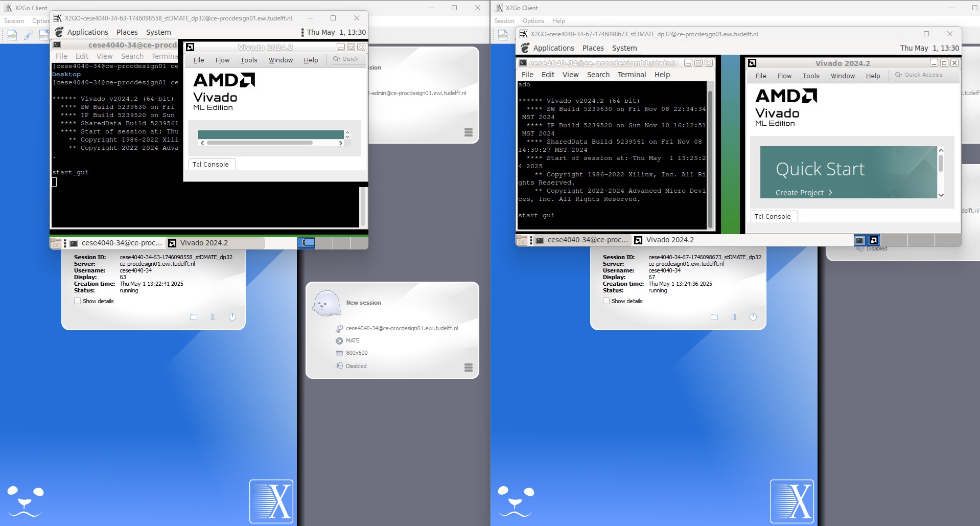Enable Show details for session display 67
The height and width of the screenshot is (526, 980).
(x=606, y=301)
